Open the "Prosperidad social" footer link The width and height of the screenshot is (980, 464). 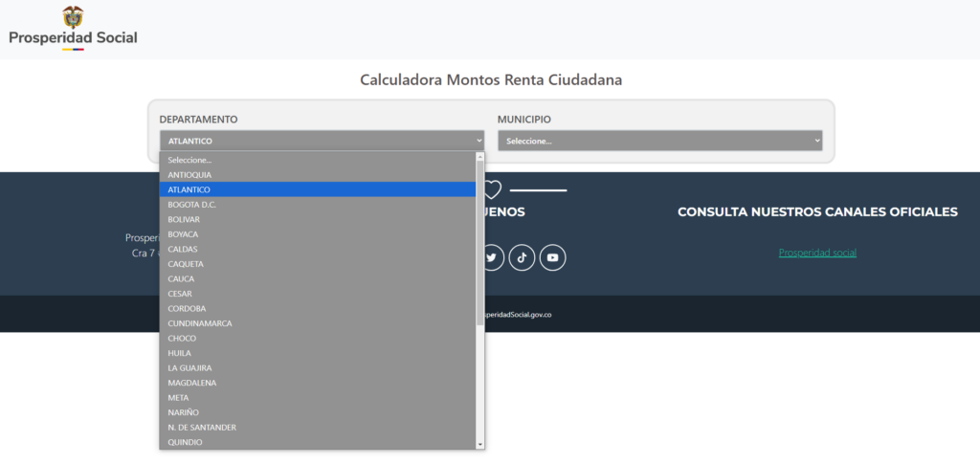(x=817, y=253)
